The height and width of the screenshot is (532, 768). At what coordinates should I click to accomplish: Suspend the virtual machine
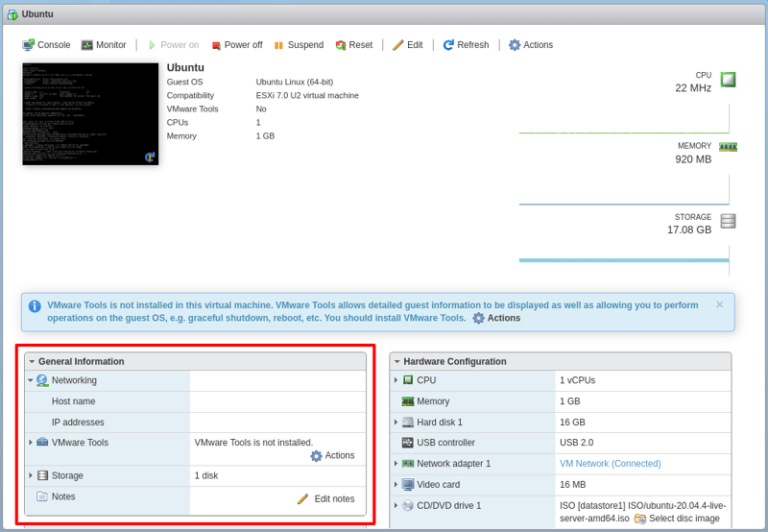tap(298, 45)
